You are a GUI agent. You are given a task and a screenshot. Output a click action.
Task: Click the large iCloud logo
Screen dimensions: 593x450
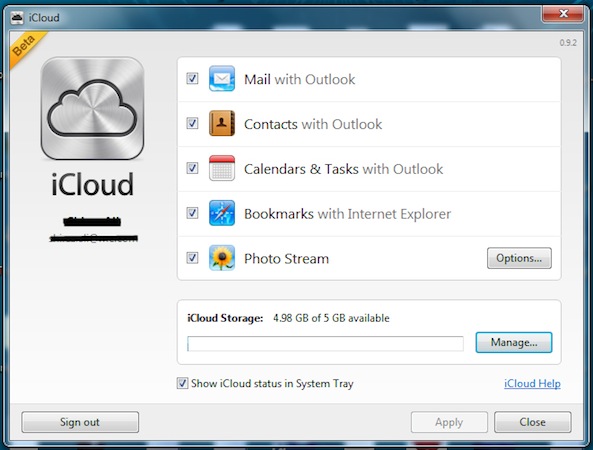pyautogui.click(x=92, y=109)
